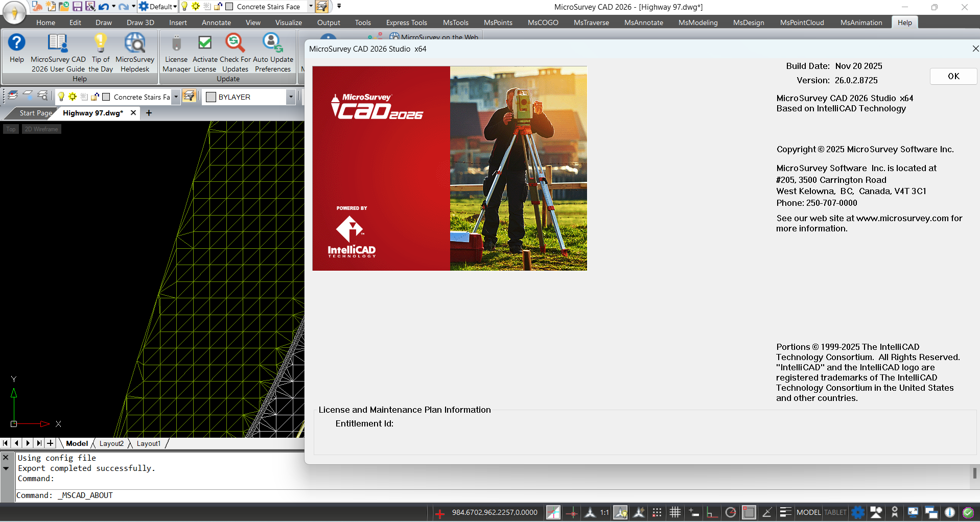Click the layer search magnifier icon

[x=42, y=97]
